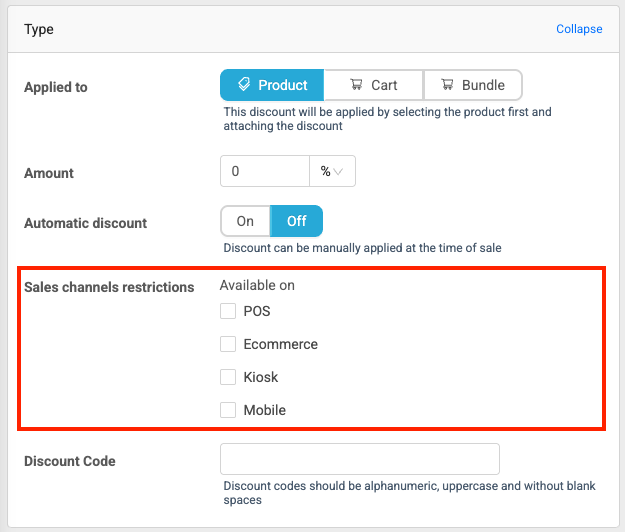Click into the Discount Code field
The width and height of the screenshot is (625, 532).
[x=359, y=459]
